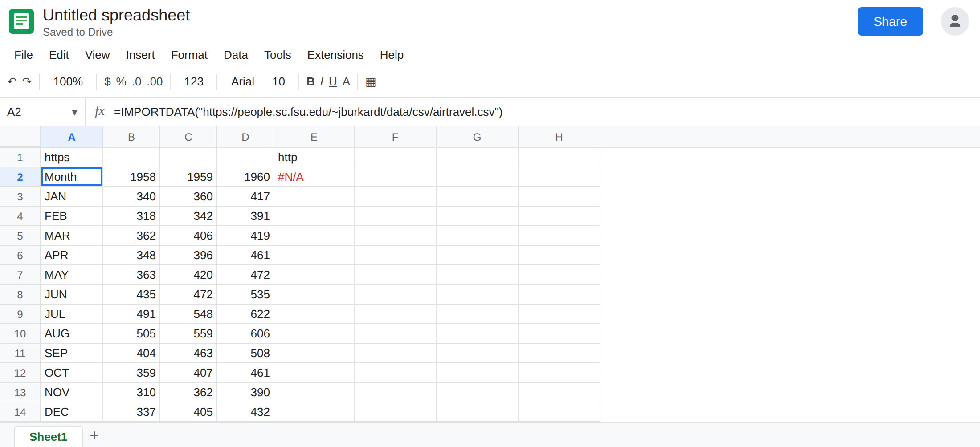Click the Share button
This screenshot has width=980, height=447.
[x=890, y=21]
